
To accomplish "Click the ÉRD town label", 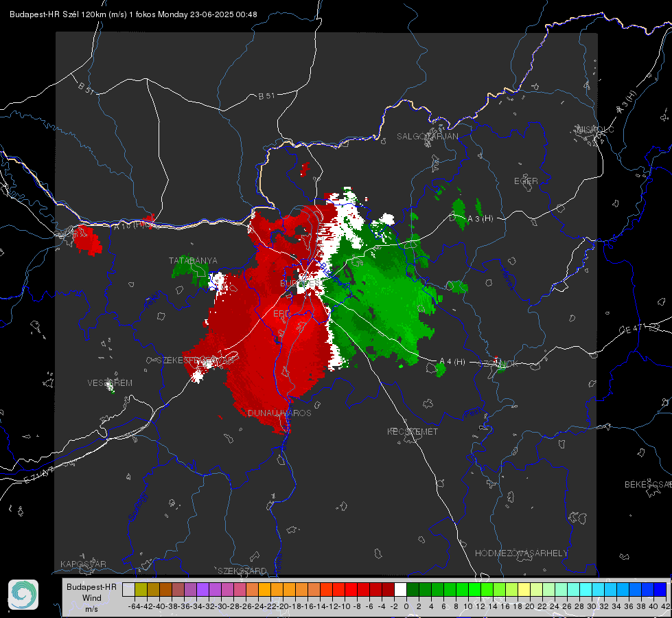I will pos(281,314).
